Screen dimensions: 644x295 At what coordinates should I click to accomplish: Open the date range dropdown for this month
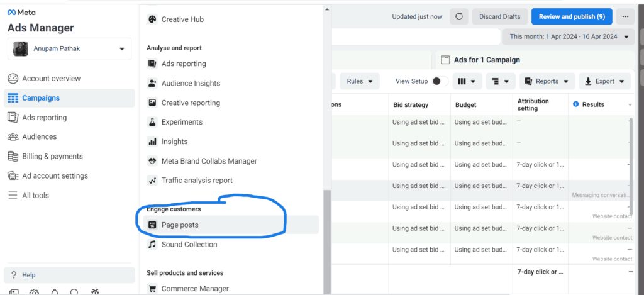569,36
